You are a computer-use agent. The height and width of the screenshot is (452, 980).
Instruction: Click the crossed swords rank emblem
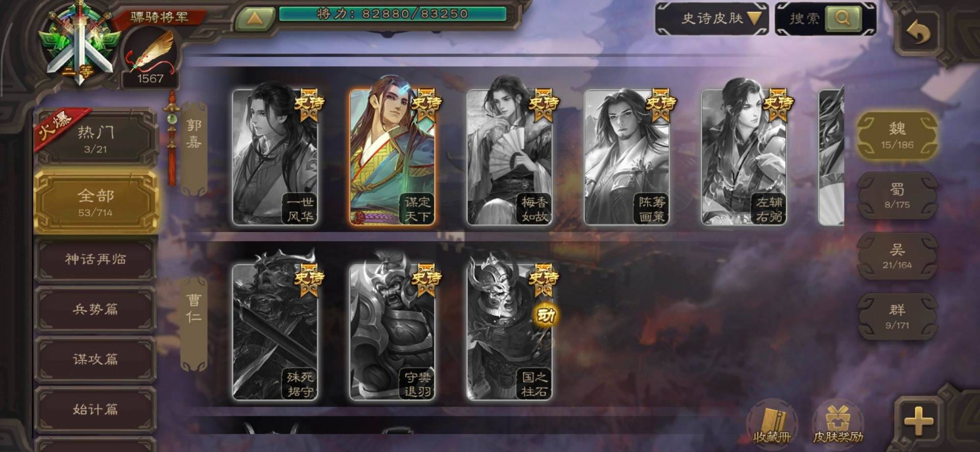[80, 45]
